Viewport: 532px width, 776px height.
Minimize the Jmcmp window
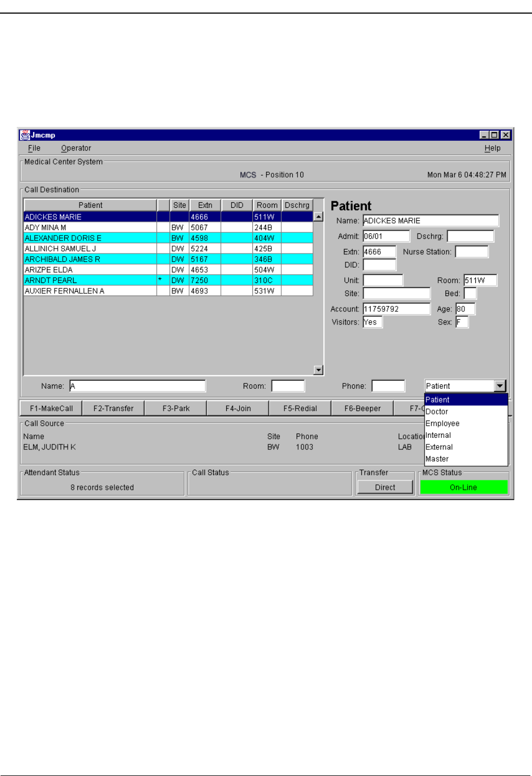(484, 135)
